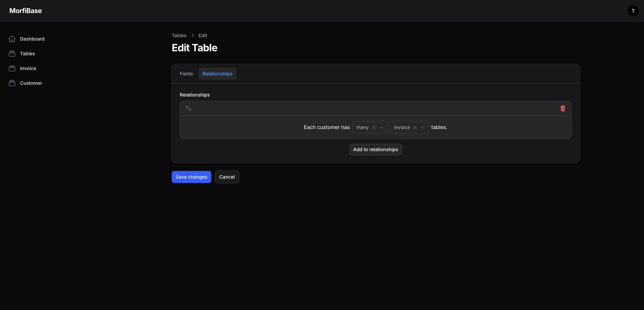Image resolution: width=644 pixels, height=310 pixels.
Task: Click the 'Each customer has' text
Action: (x=327, y=127)
